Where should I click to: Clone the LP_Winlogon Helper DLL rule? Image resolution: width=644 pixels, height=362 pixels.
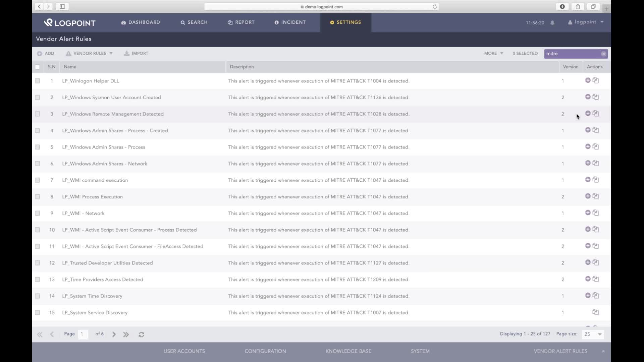coord(596,80)
